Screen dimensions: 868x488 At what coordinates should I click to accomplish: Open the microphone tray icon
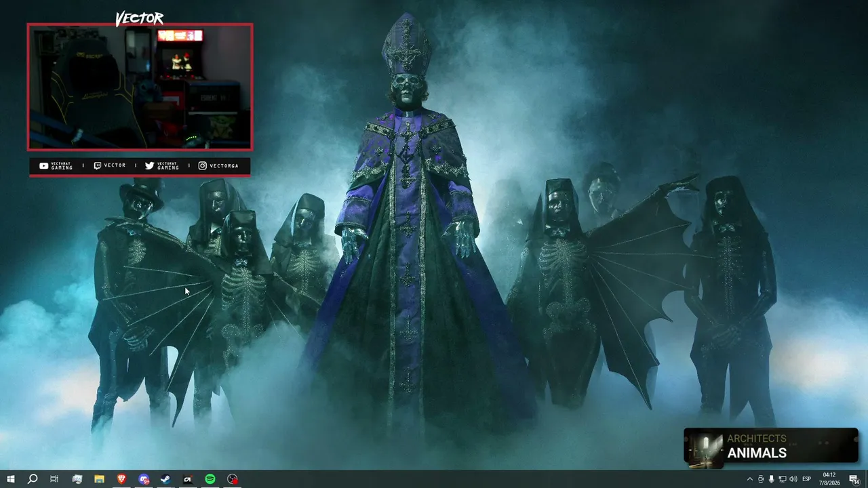click(772, 479)
